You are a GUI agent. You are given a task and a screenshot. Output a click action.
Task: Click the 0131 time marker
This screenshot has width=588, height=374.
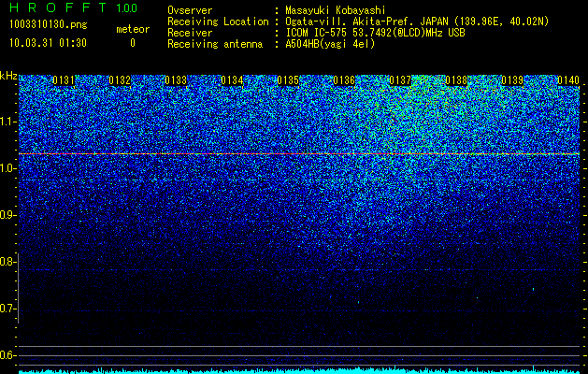tap(64, 80)
